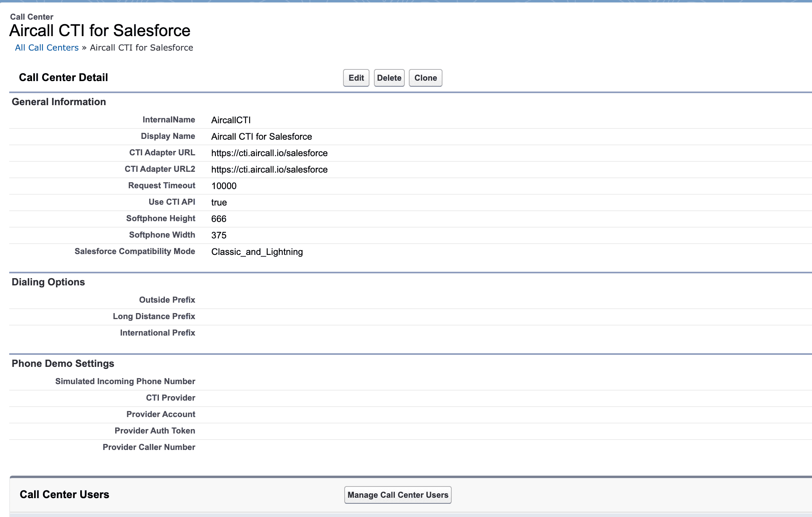Click the Softphone Width value 375

pyautogui.click(x=219, y=235)
